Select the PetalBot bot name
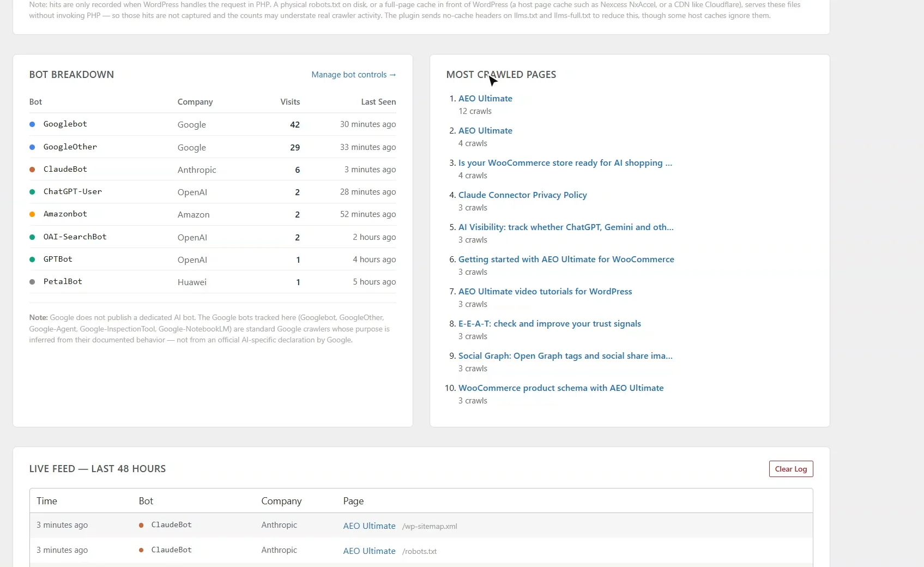Viewport: 924px width, 567px height. (63, 282)
